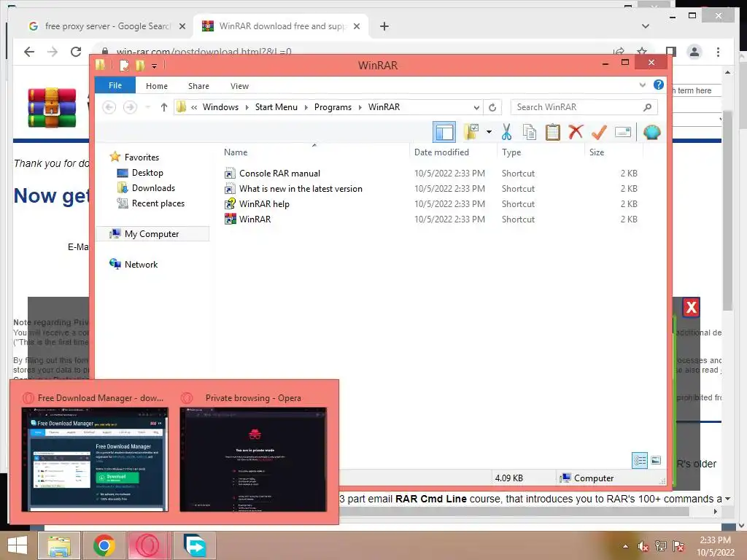This screenshot has height=560, width=747.
Task: Click the rename card icon in toolbar
Action: (623, 132)
